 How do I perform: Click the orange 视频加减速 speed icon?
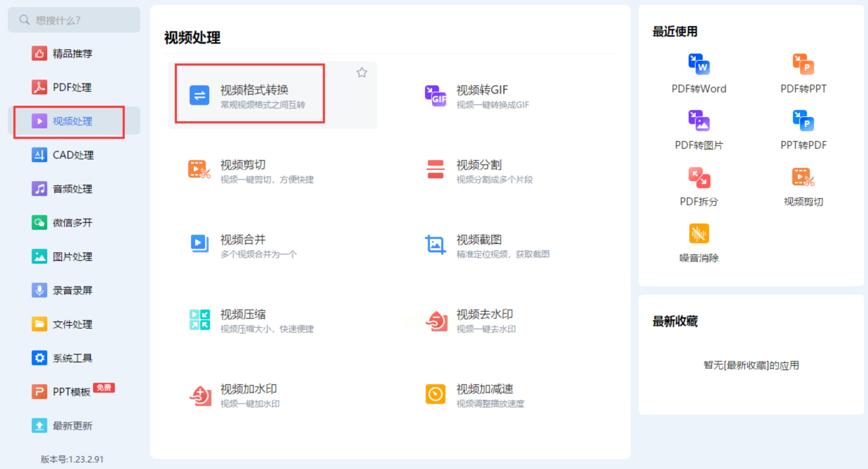[435, 394]
